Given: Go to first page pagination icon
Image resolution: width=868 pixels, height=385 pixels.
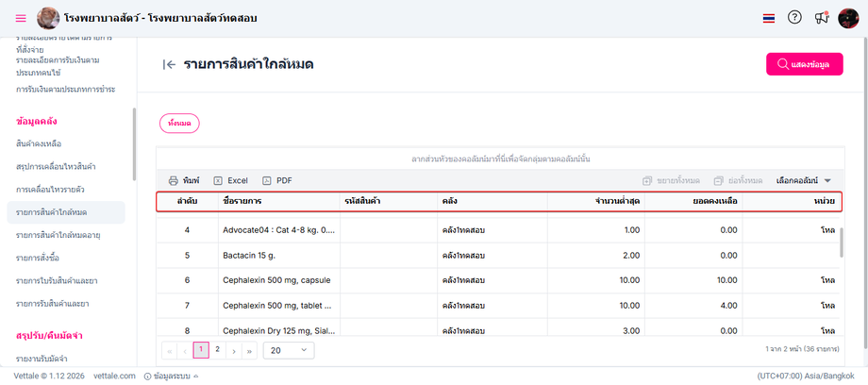Looking at the screenshot, I should point(170,351).
